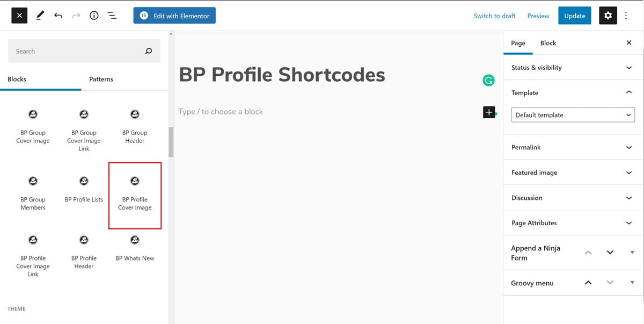Open the Default template dropdown
Screen dimensions: 644x324
point(573,115)
